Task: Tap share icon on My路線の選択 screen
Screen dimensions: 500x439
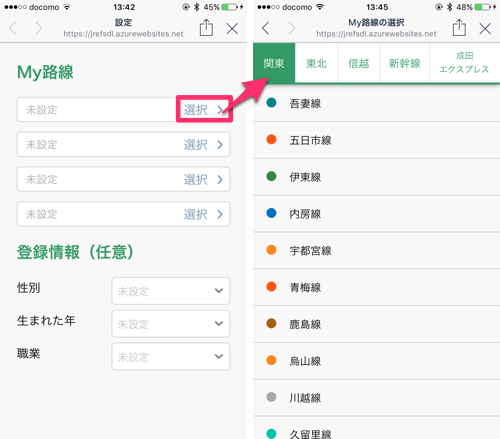Action: (x=459, y=27)
